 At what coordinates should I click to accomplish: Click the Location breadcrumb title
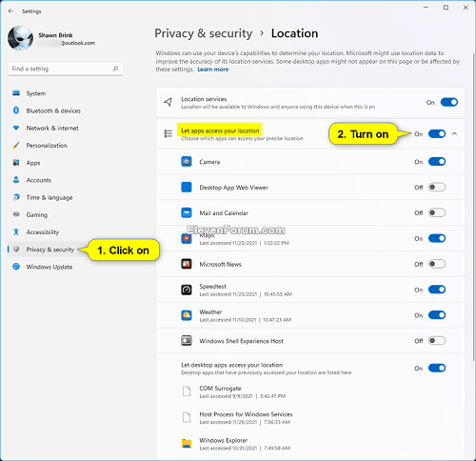click(294, 33)
